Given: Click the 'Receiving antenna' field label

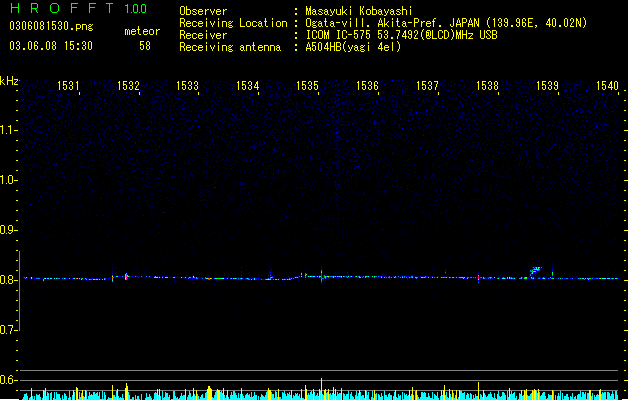Looking at the screenshot, I should [x=230, y=47].
